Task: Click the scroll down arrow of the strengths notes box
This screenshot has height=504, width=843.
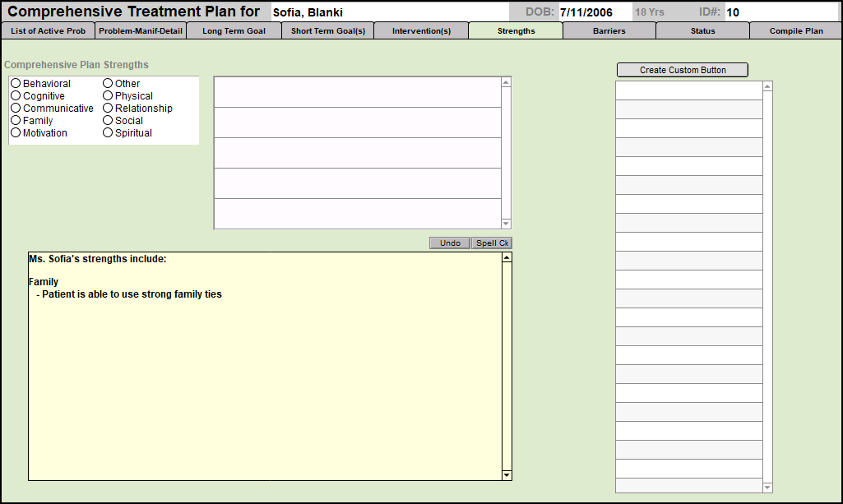Action: coord(507,474)
